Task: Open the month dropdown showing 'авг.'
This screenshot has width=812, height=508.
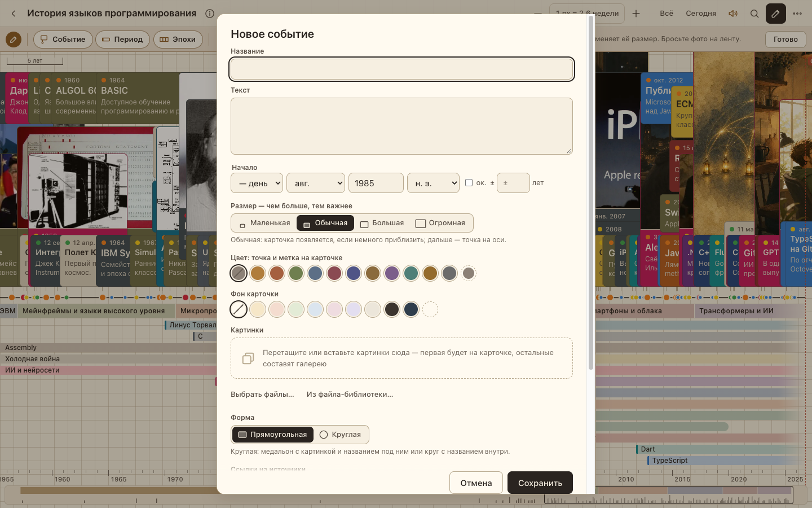Action: [x=316, y=183]
